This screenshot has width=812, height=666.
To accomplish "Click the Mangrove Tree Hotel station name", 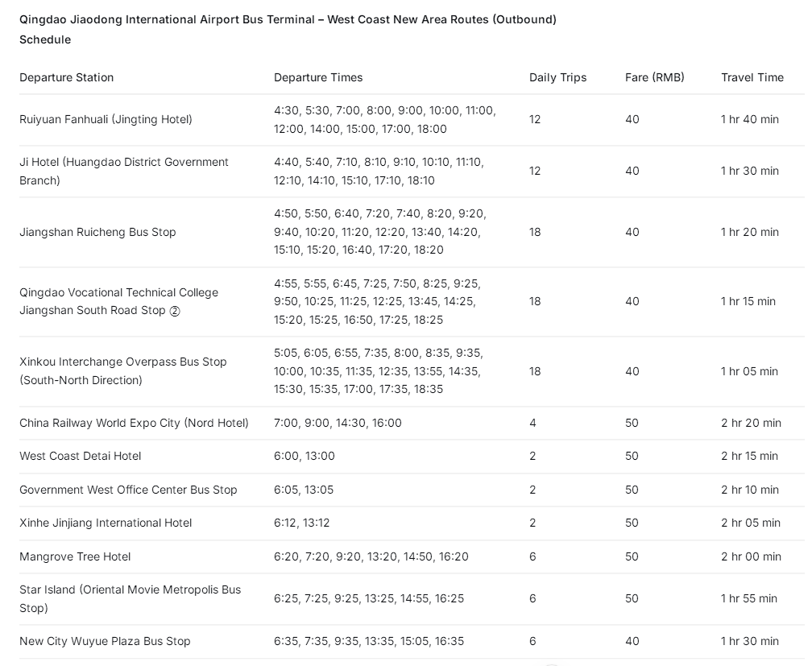I will point(75,556).
